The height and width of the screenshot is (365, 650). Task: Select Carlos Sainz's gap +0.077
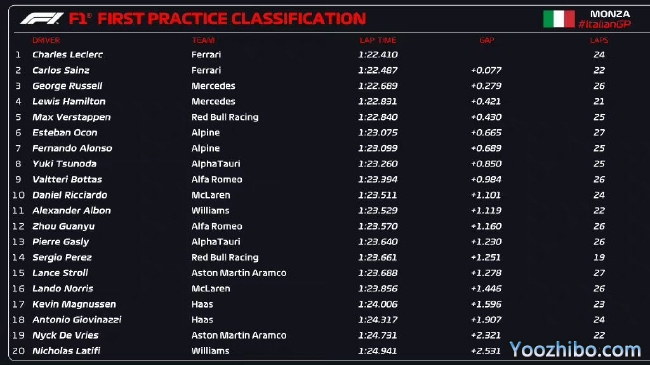486,70
